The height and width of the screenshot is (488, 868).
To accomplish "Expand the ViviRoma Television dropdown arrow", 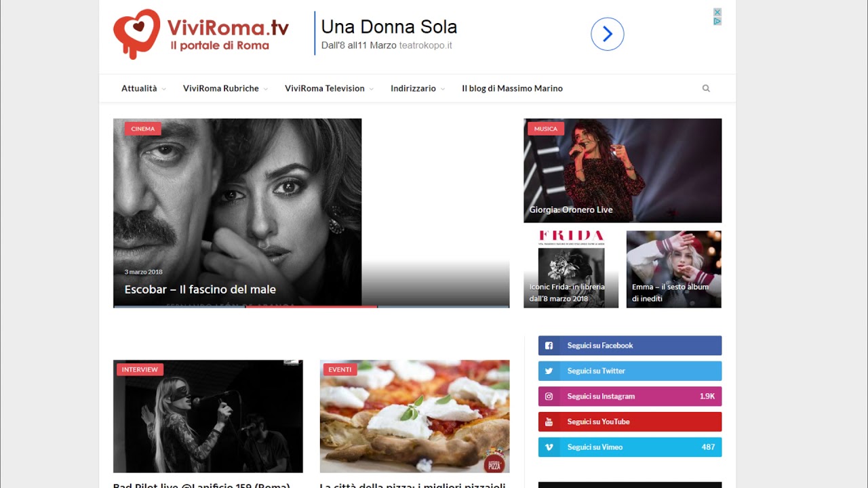I will [x=372, y=89].
